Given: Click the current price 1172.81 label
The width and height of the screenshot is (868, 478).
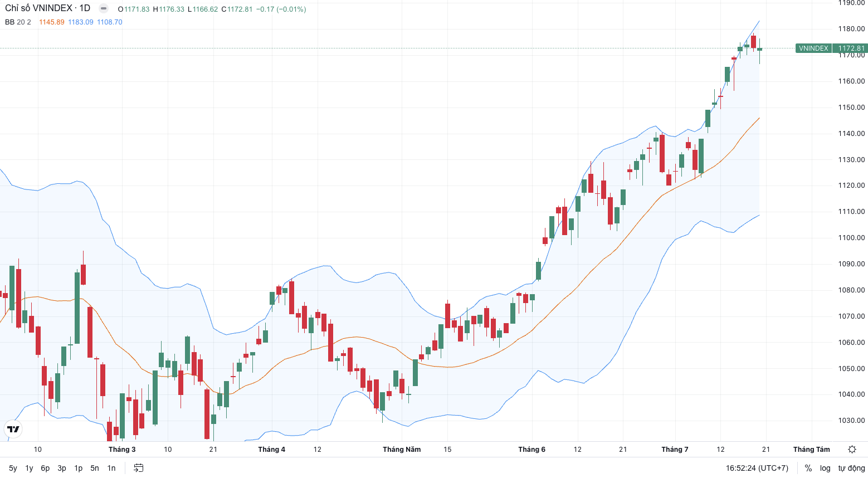Looking at the screenshot, I should (x=851, y=48).
